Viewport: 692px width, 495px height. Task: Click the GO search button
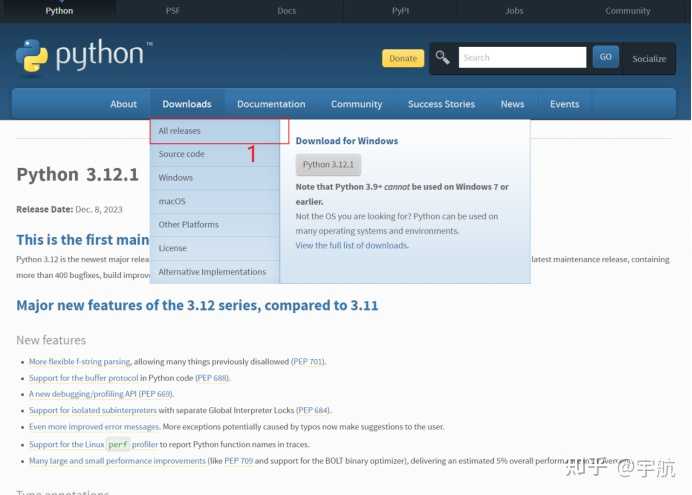(x=606, y=57)
